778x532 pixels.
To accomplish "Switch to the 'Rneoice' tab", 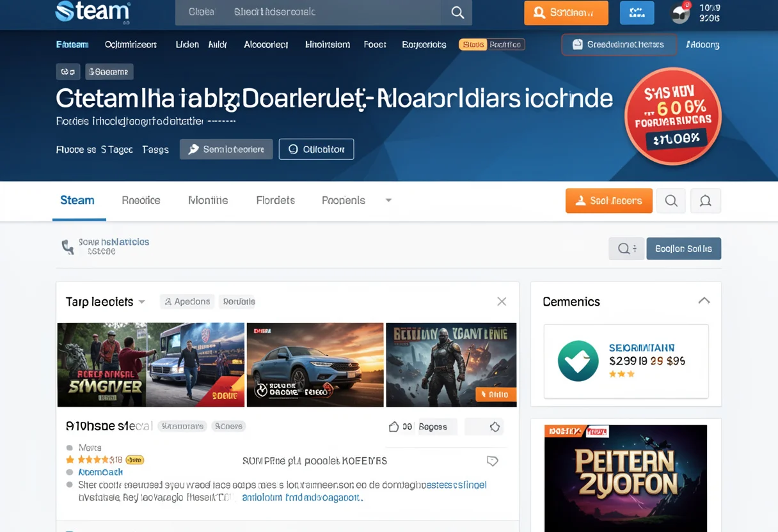I will [141, 200].
